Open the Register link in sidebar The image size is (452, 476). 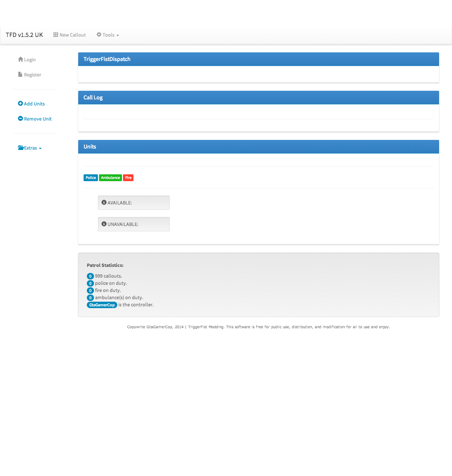[33, 75]
